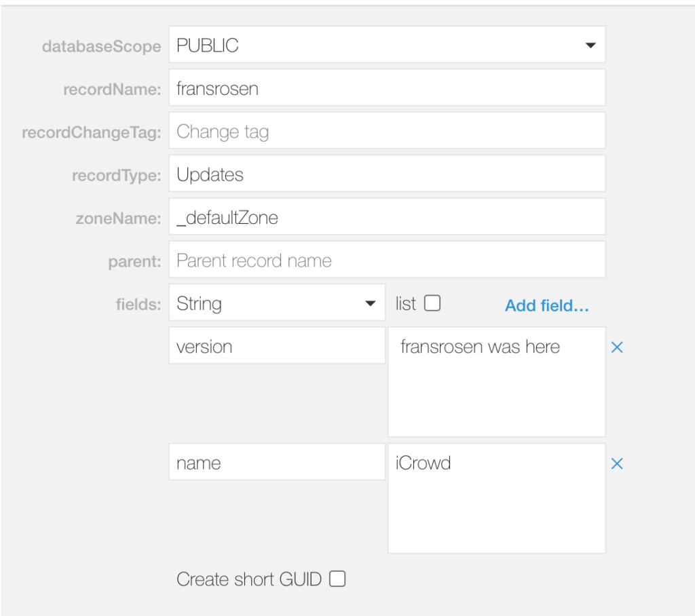Click the value box showing iCrowd
Screen dimensions: 695x616
pos(496,497)
